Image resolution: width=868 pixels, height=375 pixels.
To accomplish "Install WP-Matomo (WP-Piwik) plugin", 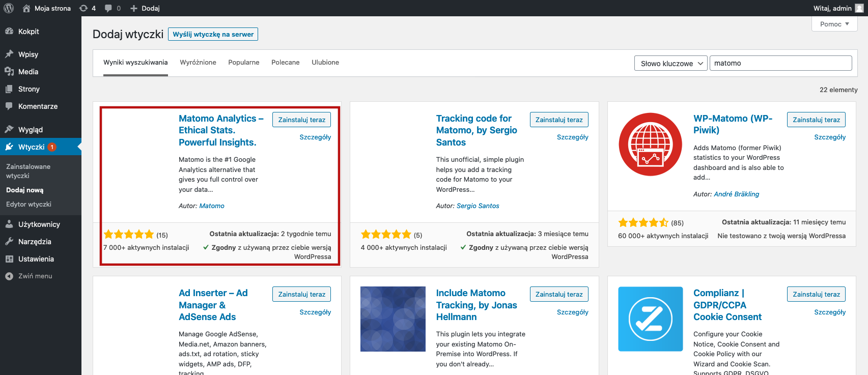I will point(816,120).
